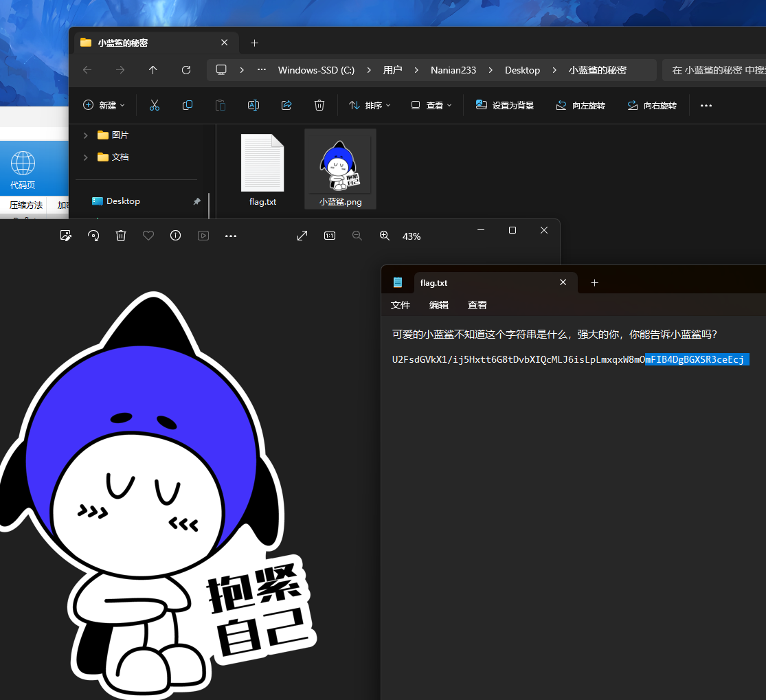Open the 查看 view dropdown
Viewport: 766px width, 700px height.
[431, 105]
